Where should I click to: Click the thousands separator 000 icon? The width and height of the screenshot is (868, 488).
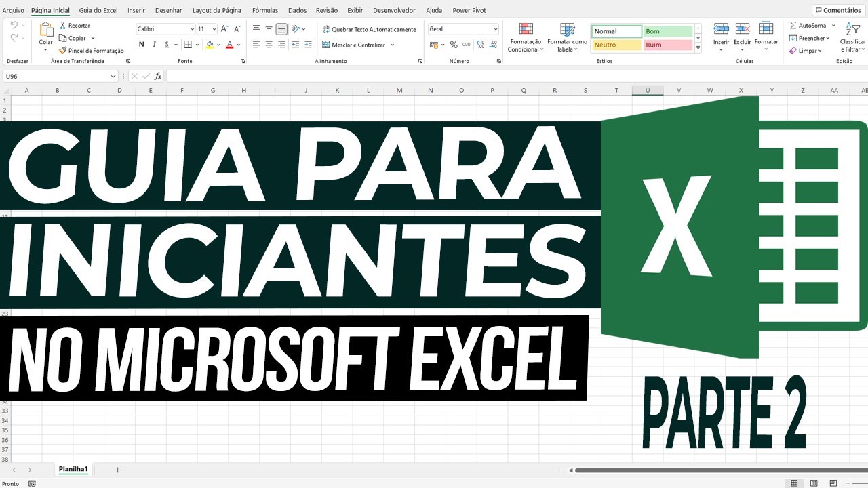467,45
